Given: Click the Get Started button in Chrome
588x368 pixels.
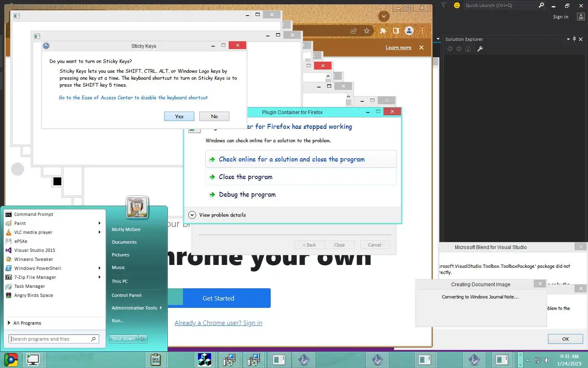Looking at the screenshot, I should pos(218,298).
